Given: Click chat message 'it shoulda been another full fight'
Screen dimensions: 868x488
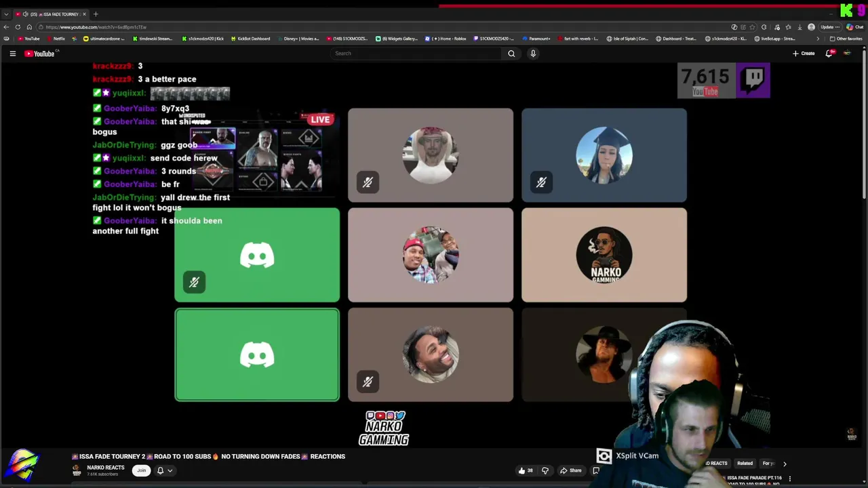Looking at the screenshot, I should [x=157, y=226].
